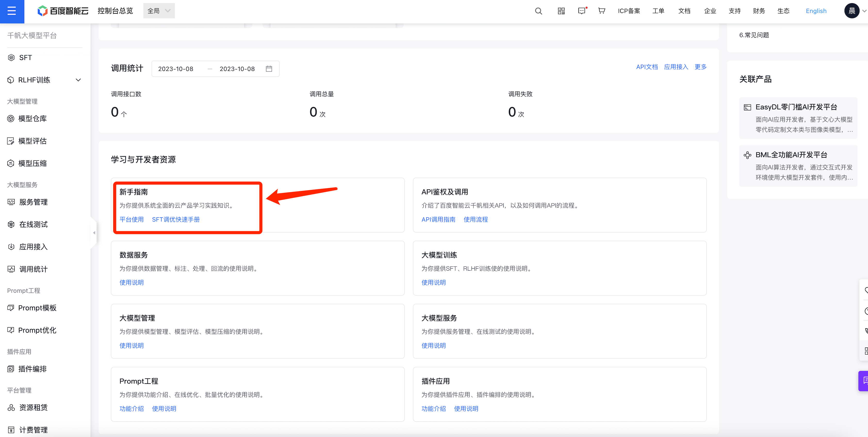Collapse sidebar using the left-arrow handle
Screen dimensions: 868x437
[x=94, y=233]
